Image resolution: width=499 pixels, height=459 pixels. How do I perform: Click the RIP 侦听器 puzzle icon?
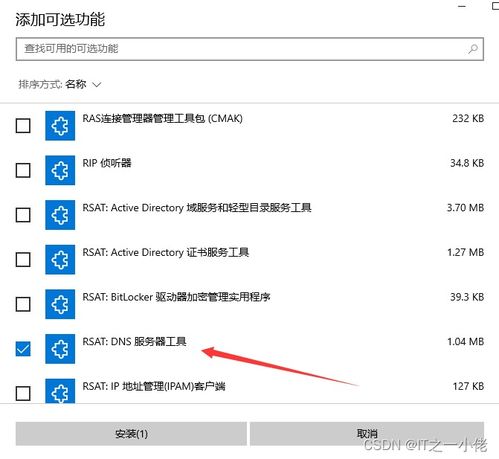[60, 170]
